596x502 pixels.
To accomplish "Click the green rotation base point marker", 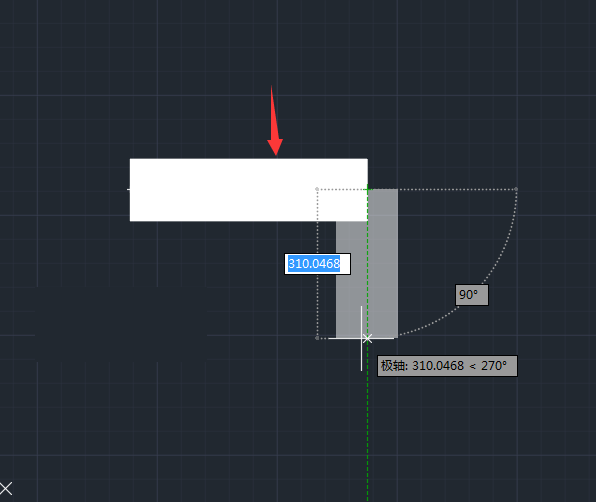I will tap(368, 189).
